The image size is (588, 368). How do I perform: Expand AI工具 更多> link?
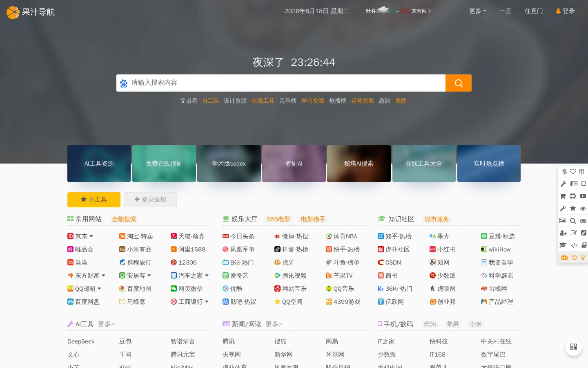(106, 324)
